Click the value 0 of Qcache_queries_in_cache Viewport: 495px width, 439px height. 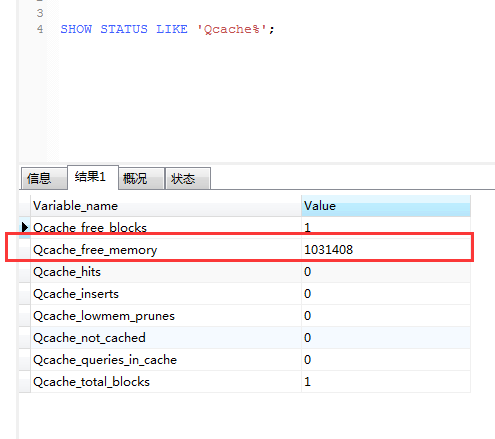(x=386, y=360)
